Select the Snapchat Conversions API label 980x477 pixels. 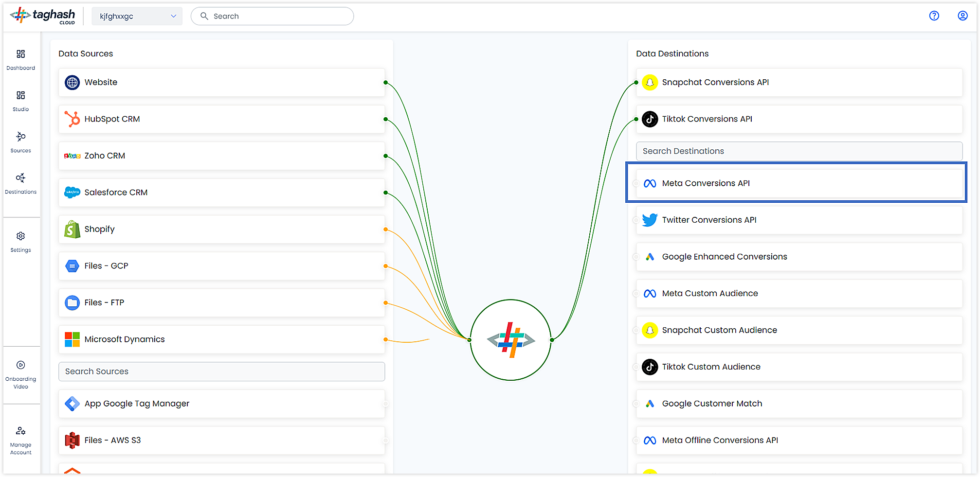(715, 82)
